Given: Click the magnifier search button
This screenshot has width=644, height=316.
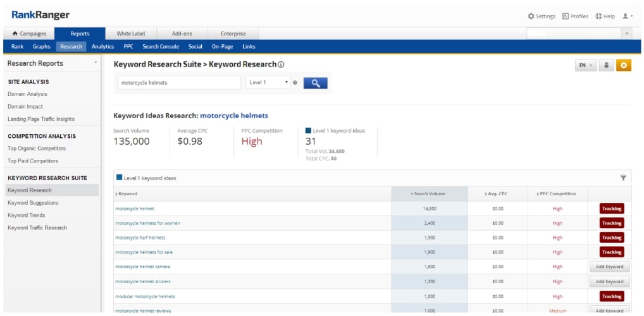Looking at the screenshot, I should pos(316,83).
